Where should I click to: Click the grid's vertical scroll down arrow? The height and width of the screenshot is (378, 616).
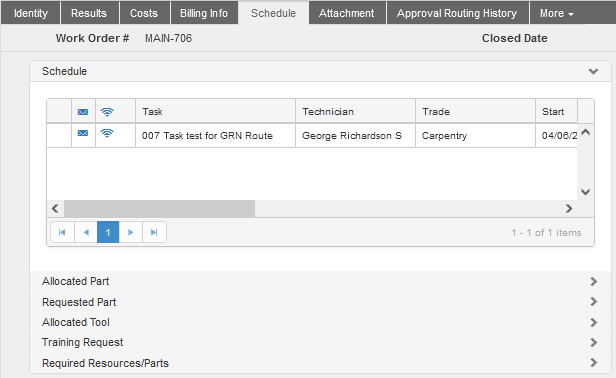click(x=585, y=192)
